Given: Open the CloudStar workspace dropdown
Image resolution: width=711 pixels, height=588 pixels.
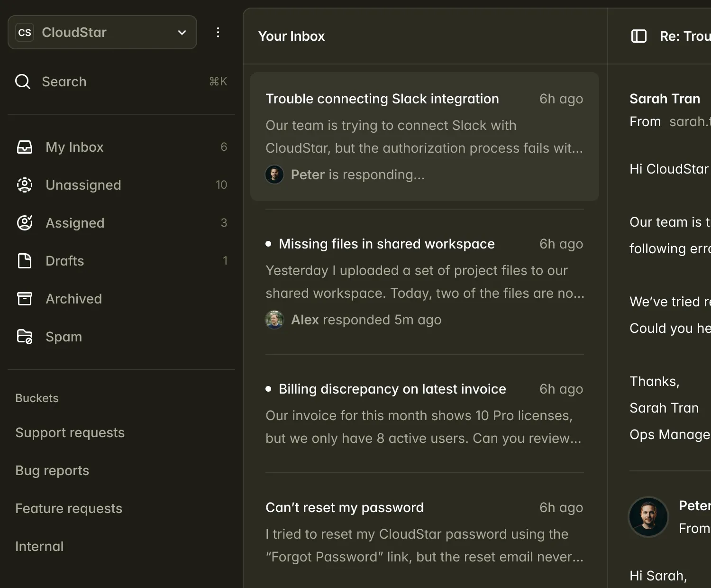Looking at the screenshot, I should point(182,32).
